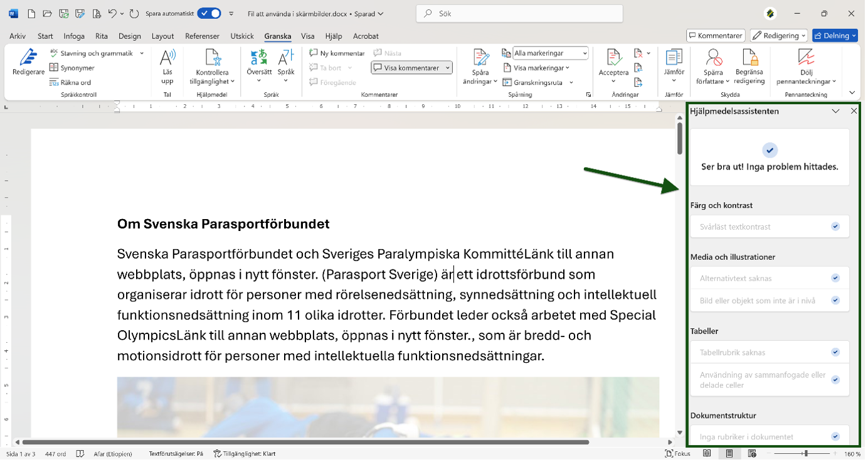This screenshot has width=868, height=462.
Task: Click Räkna ord word count
Action: [70, 82]
